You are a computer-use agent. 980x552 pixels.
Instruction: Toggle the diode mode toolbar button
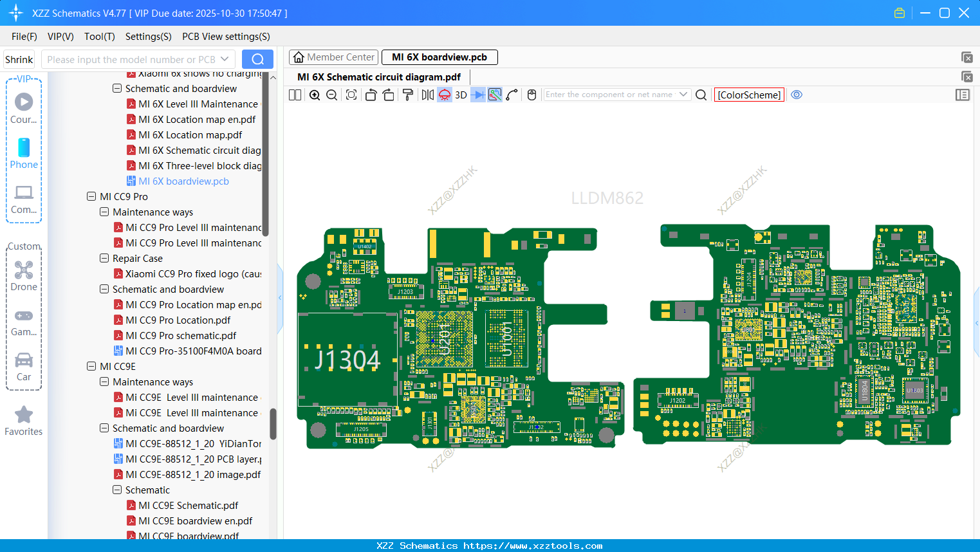coord(478,95)
